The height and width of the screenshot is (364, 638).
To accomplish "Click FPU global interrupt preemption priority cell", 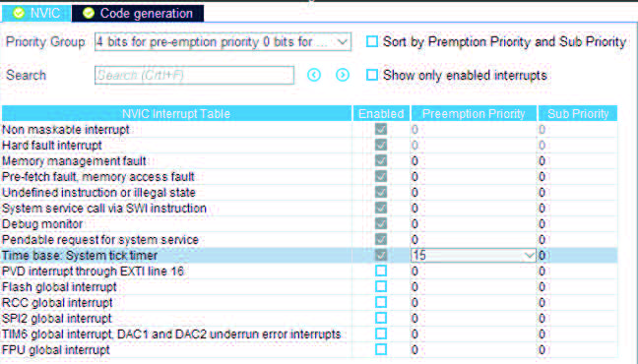I will [x=474, y=350].
